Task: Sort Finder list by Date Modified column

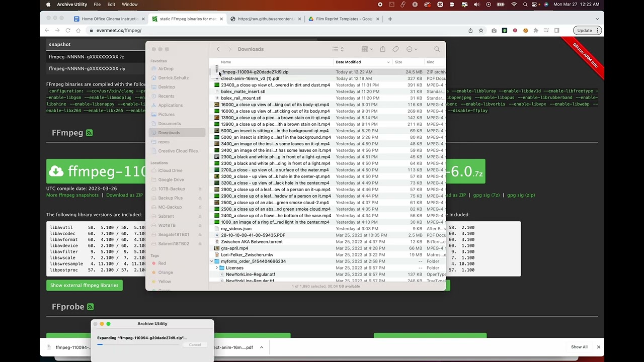Action: coord(362,62)
